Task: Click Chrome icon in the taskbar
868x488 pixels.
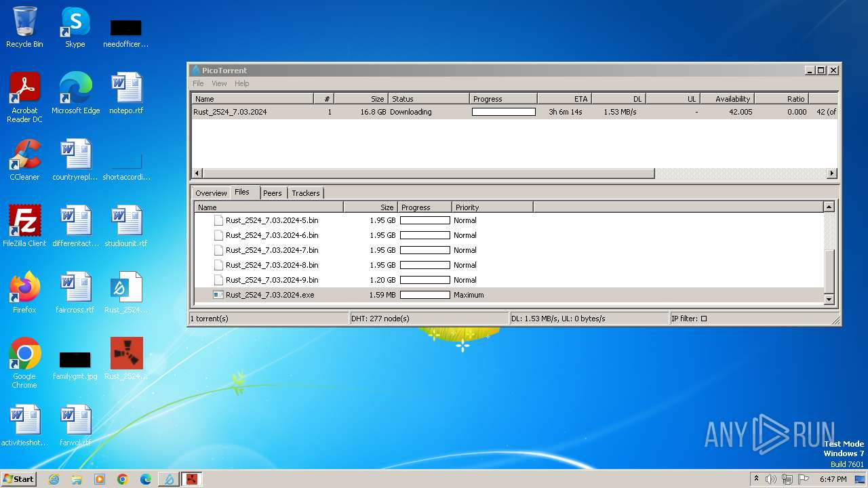Action: coord(123,479)
